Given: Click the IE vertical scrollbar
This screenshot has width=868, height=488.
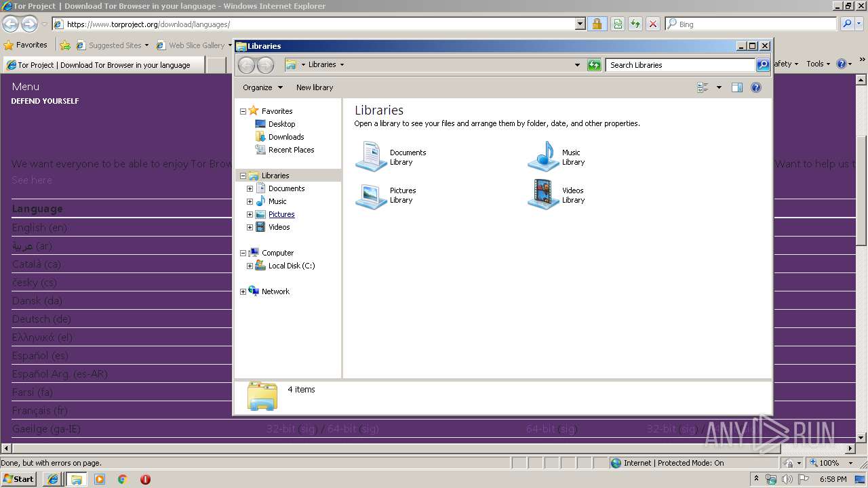Looking at the screenshot, I should coord(861,260).
